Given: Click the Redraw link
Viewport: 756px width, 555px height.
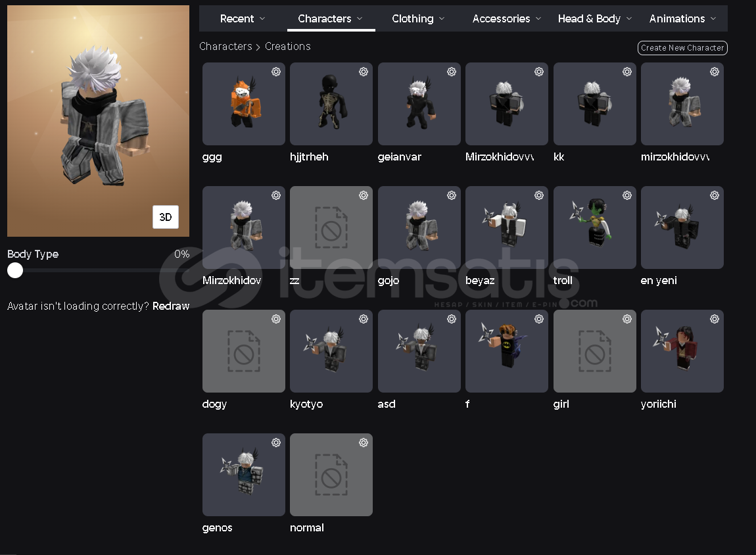Looking at the screenshot, I should point(171,306).
